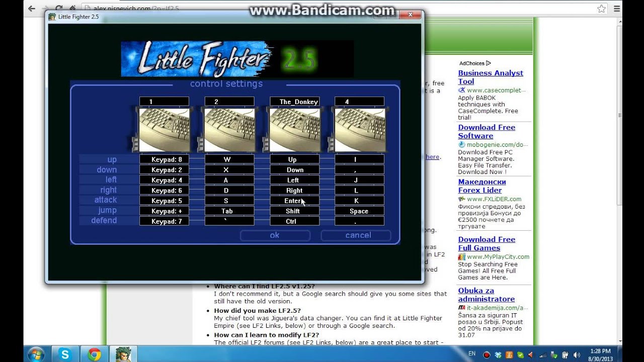This screenshot has height=362, width=644.
Task: Change The_Donkey left key 'Left'
Action: [x=295, y=180]
